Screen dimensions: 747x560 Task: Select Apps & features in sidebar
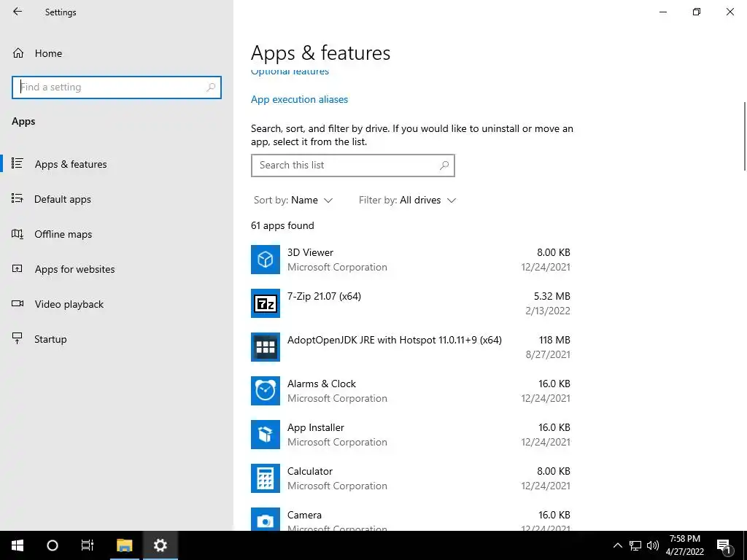click(71, 164)
